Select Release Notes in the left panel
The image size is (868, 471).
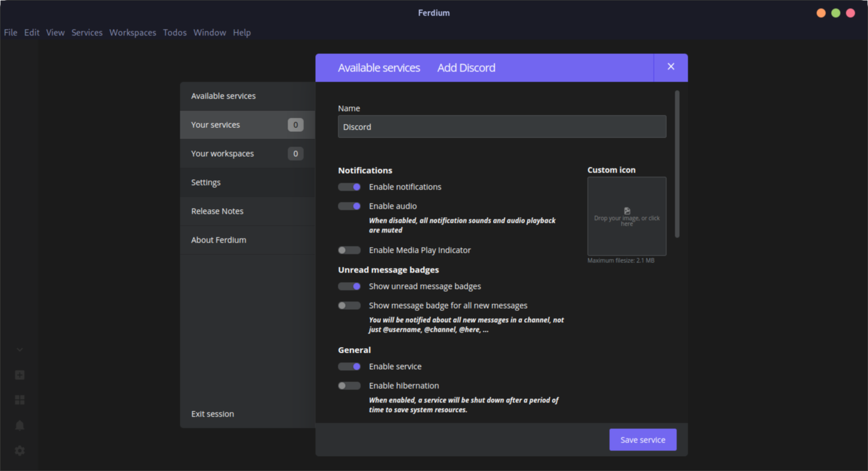click(x=217, y=211)
